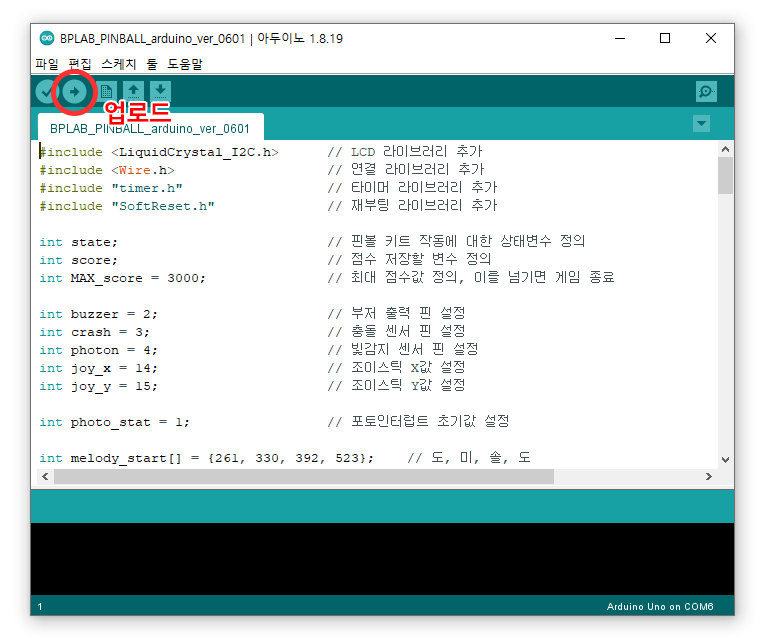763x638 pixels.
Task: Click the comment "// 조이스틱 X값 설정"
Action: click(397, 368)
